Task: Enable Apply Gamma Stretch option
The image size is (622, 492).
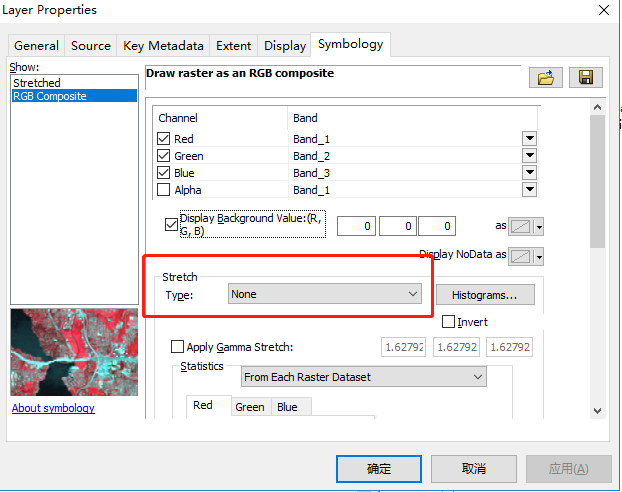Action: (178, 347)
